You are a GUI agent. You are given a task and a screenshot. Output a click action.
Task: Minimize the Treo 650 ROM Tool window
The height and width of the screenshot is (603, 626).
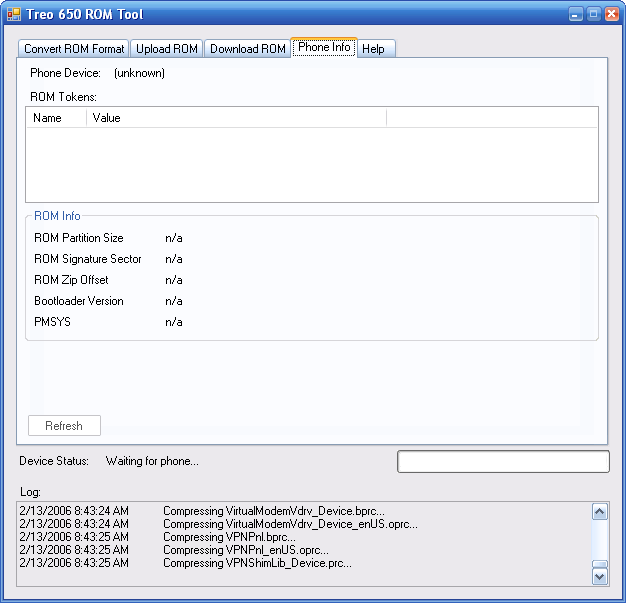point(575,14)
